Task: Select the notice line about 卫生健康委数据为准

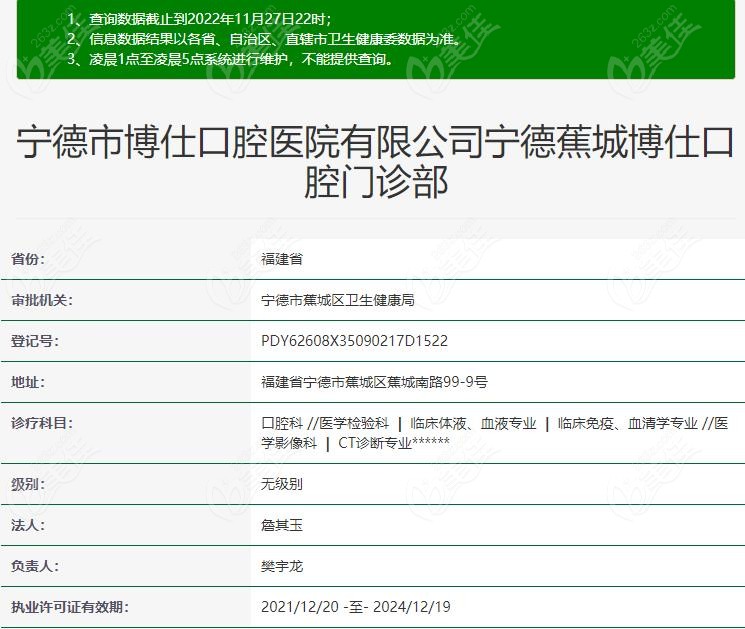Action: (264, 39)
